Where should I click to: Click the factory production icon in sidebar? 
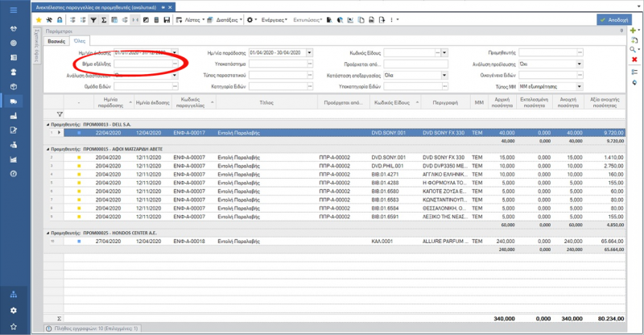[14, 116]
